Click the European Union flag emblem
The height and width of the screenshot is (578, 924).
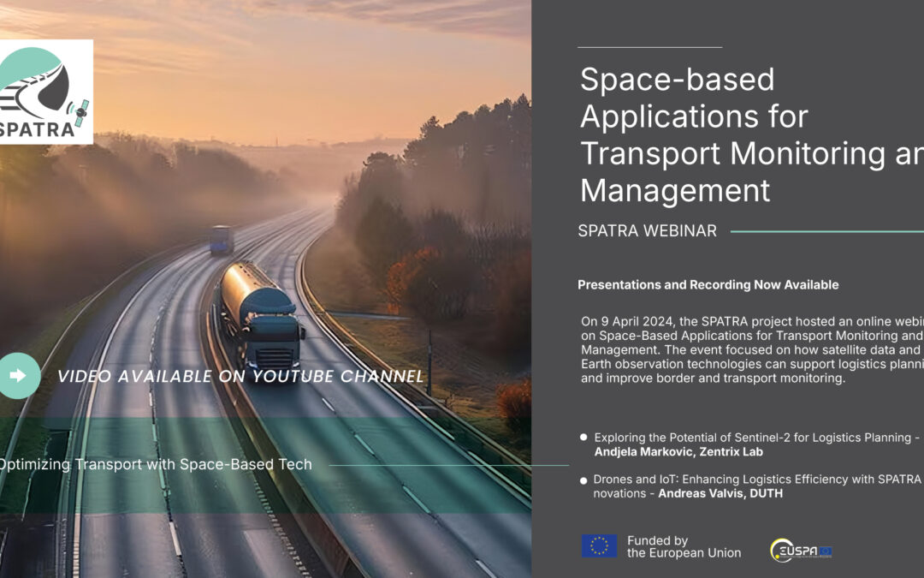coord(599,546)
